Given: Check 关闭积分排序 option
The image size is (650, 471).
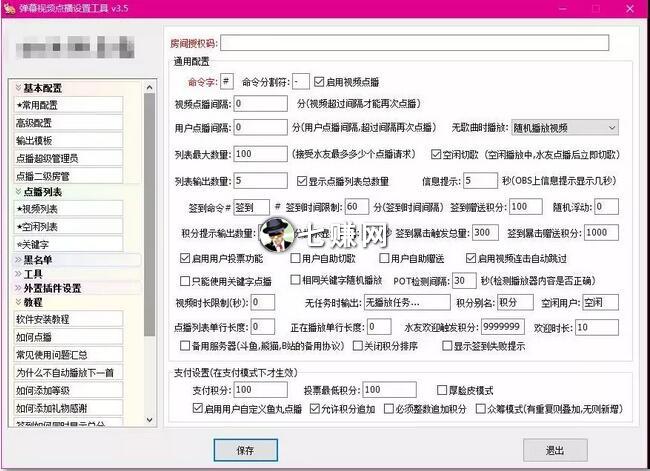Looking at the screenshot, I should click(357, 345).
